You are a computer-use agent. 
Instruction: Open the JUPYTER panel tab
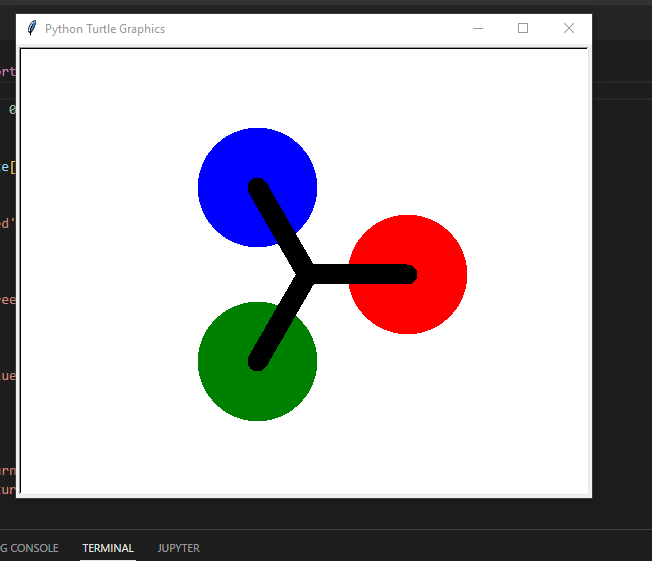coord(179,548)
